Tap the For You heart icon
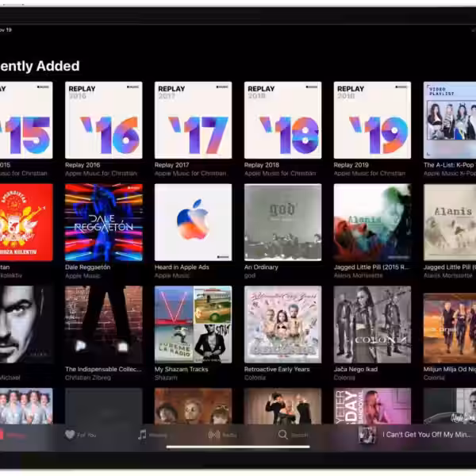476x476 pixels. pyautogui.click(x=70, y=435)
